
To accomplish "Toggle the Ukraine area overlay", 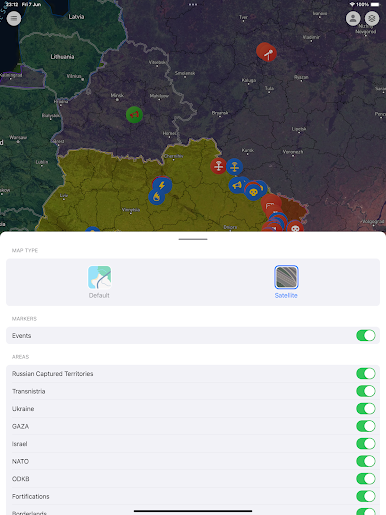I will point(366,408).
